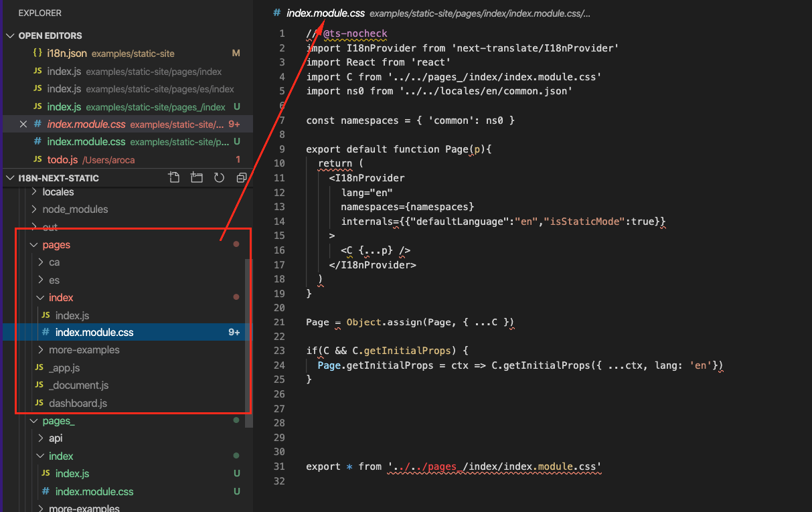This screenshot has height=512, width=812.
Task: Click the @ts-nocheck comment on line 1
Action: coord(355,33)
